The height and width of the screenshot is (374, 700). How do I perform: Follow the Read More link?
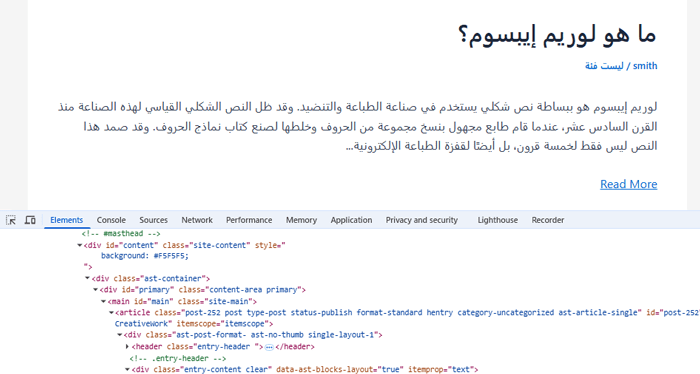pos(629,184)
